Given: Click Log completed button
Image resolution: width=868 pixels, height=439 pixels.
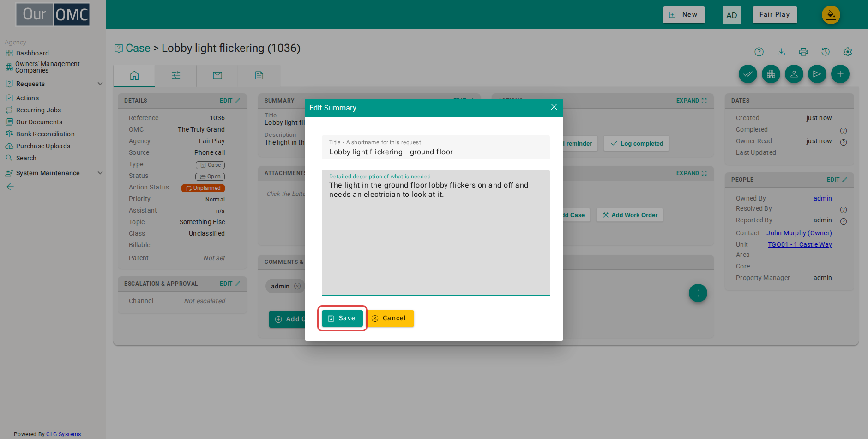Looking at the screenshot, I should [637, 144].
